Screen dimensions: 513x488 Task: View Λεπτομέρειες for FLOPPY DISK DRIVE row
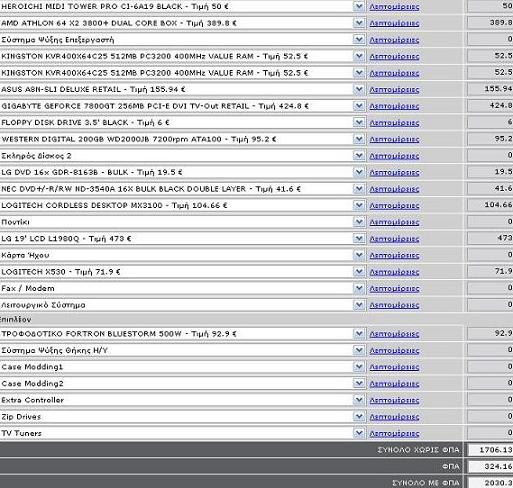coord(394,123)
